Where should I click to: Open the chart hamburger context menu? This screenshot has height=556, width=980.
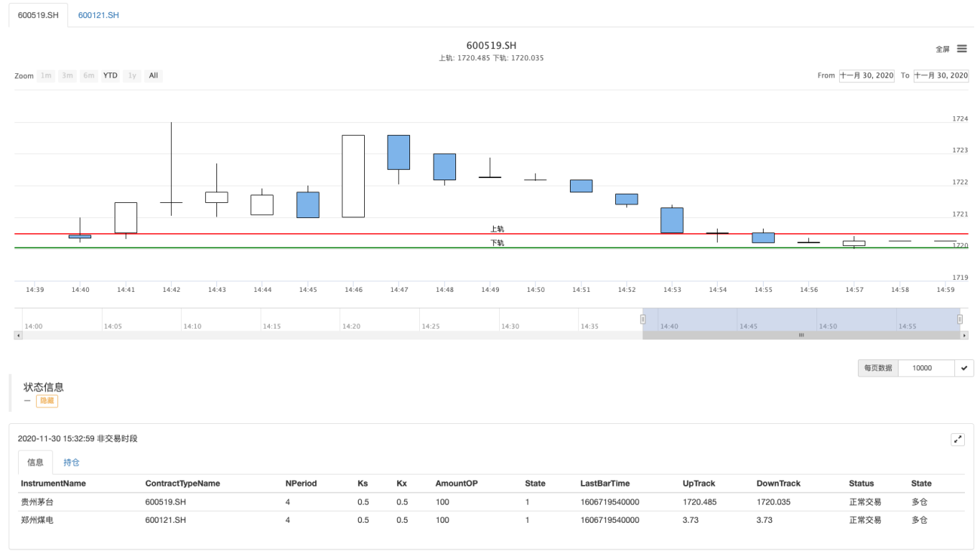(x=962, y=48)
